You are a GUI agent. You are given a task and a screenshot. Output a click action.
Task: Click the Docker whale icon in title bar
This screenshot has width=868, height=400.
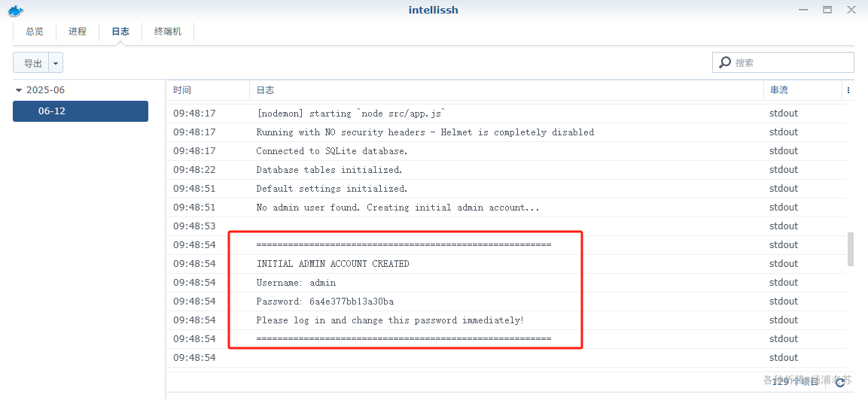[16, 10]
